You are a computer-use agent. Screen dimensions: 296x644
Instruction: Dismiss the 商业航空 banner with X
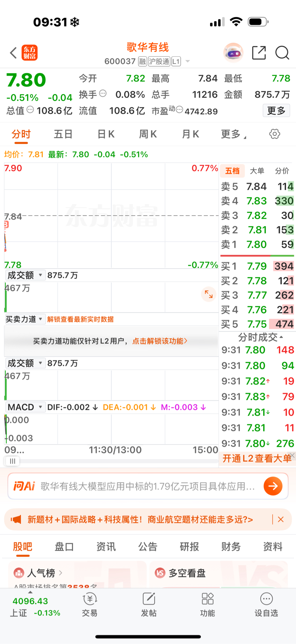click(281, 519)
